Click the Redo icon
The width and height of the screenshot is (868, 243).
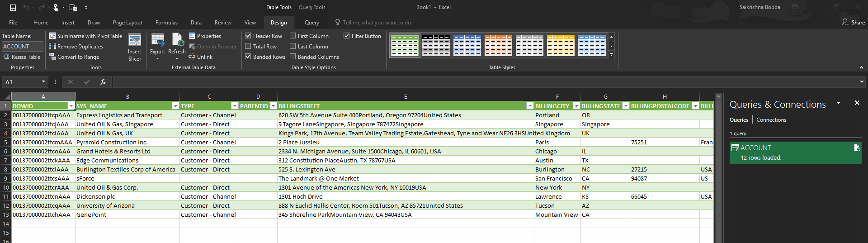click(42, 7)
